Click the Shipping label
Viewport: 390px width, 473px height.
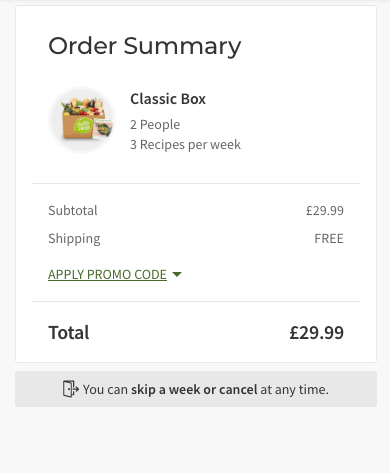click(74, 239)
